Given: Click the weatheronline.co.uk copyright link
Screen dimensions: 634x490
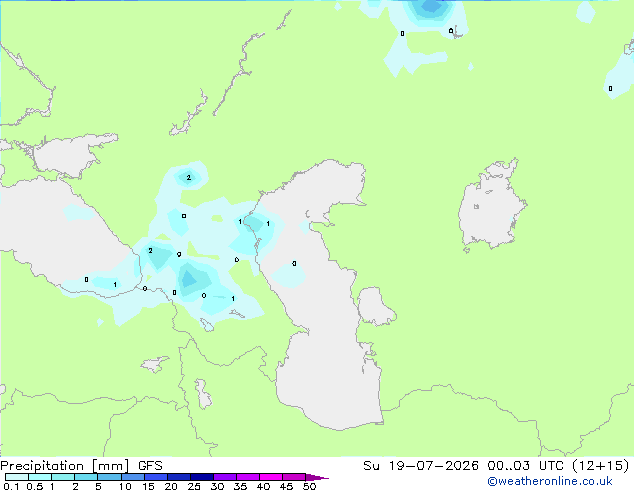Looking at the screenshot, I should [549, 481].
